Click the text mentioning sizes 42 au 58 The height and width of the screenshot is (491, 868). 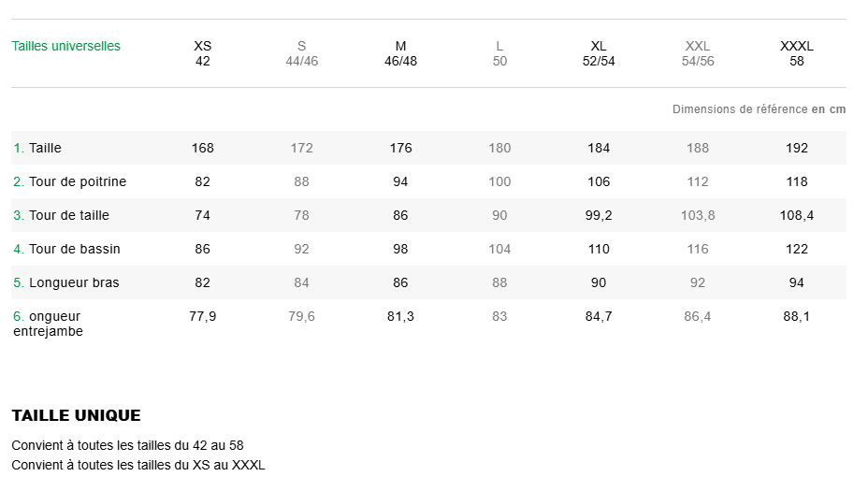pos(127,445)
